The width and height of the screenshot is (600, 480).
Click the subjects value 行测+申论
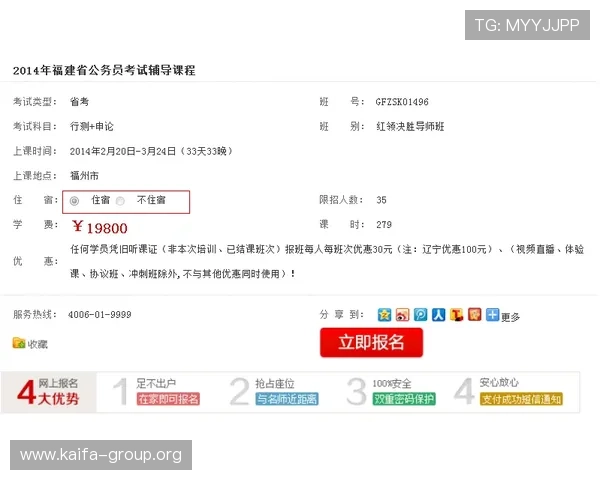(92, 126)
